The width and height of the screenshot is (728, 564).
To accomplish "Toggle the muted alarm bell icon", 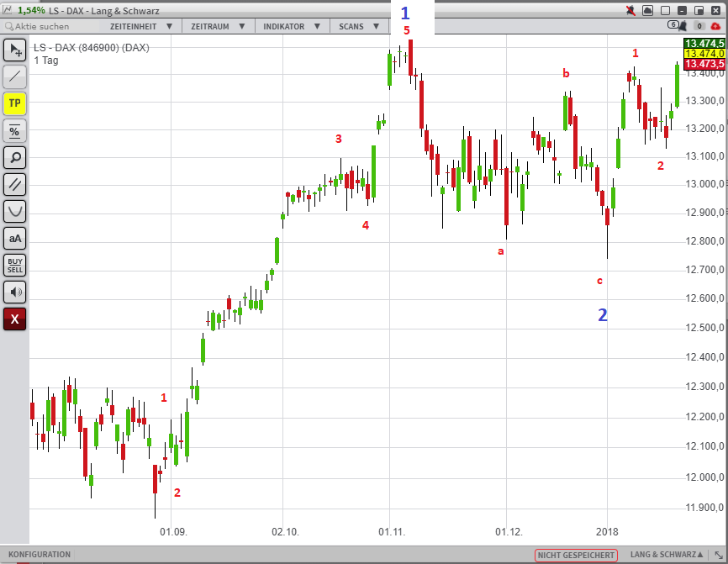I will click(x=631, y=11).
